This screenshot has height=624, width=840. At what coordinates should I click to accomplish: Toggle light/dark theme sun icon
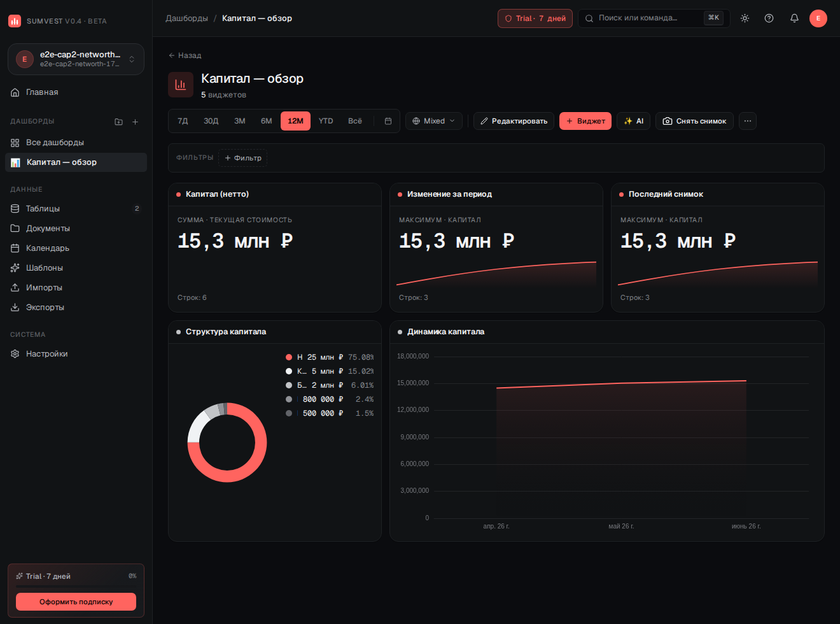coord(745,18)
